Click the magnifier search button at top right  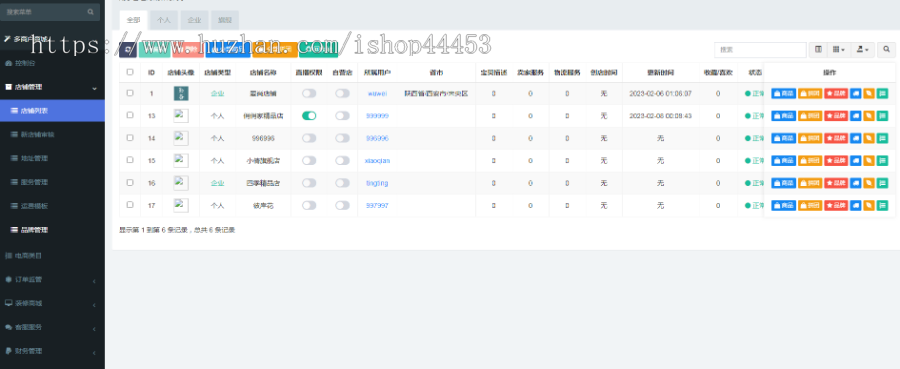[x=886, y=50]
